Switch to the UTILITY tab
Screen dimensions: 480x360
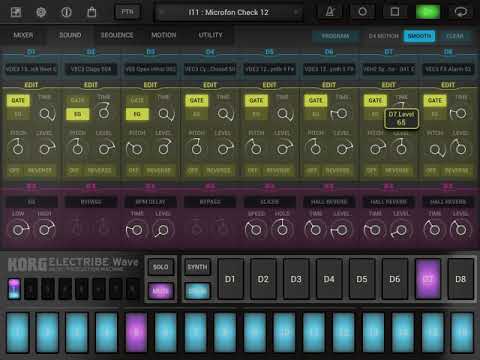(210, 35)
